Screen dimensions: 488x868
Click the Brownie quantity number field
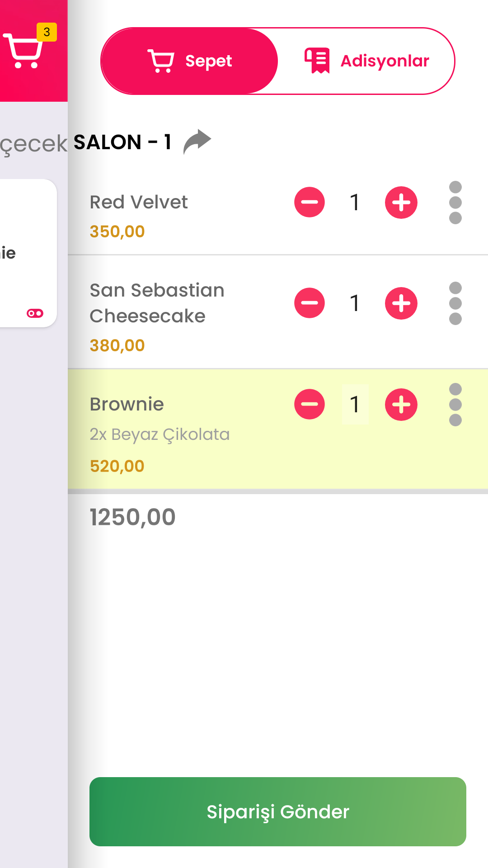click(x=355, y=404)
